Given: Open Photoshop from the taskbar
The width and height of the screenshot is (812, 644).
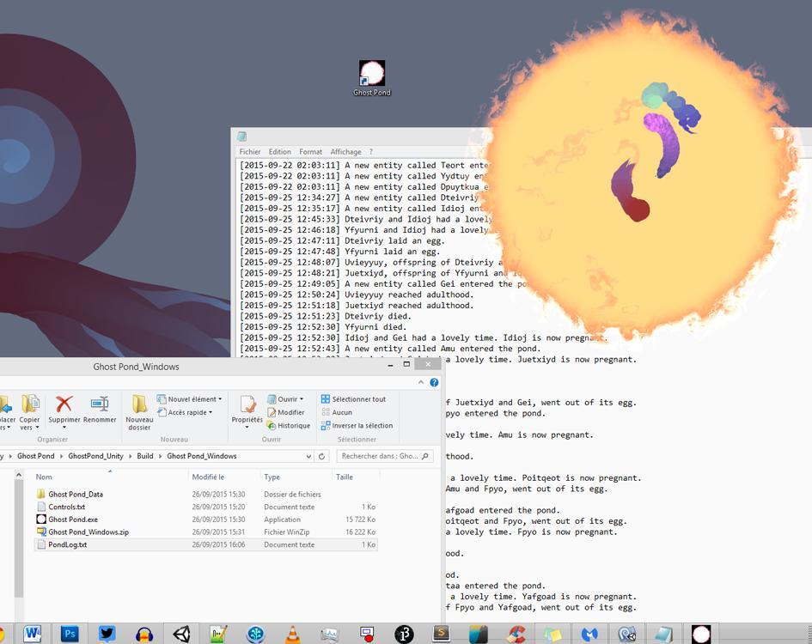Looking at the screenshot, I should point(70,635).
